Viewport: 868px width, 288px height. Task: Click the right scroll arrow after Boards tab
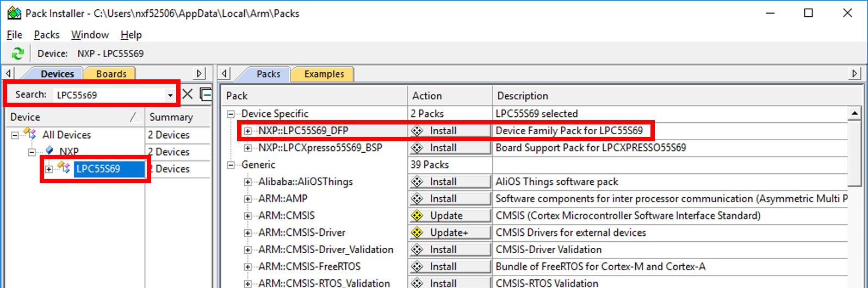coord(200,73)
